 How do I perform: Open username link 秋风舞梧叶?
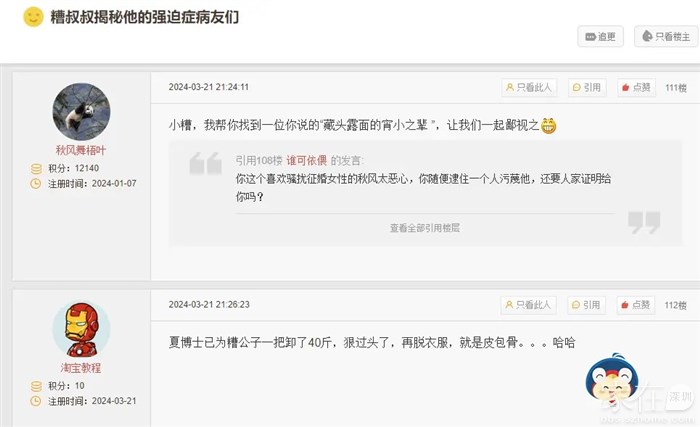coord(81,150)
